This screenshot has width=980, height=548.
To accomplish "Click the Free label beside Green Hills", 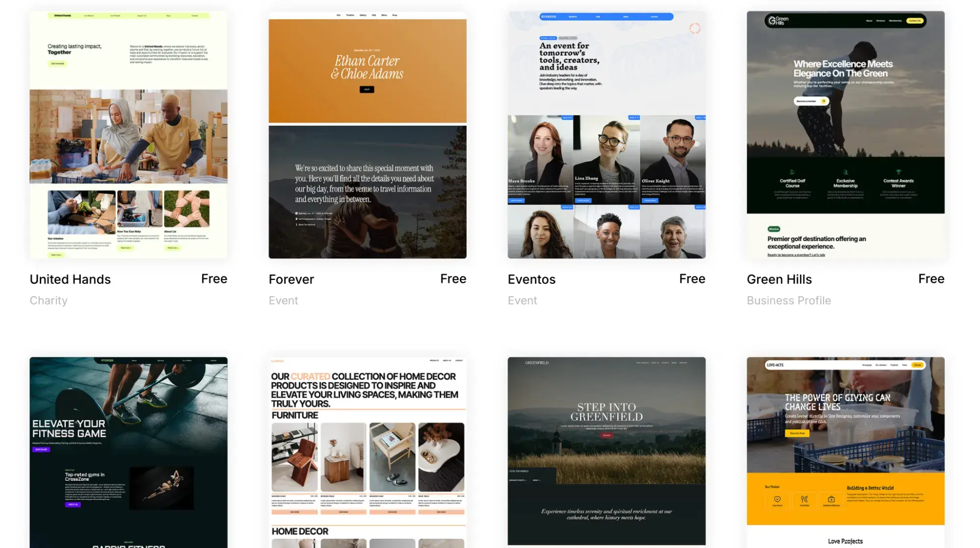I will 931,279.
